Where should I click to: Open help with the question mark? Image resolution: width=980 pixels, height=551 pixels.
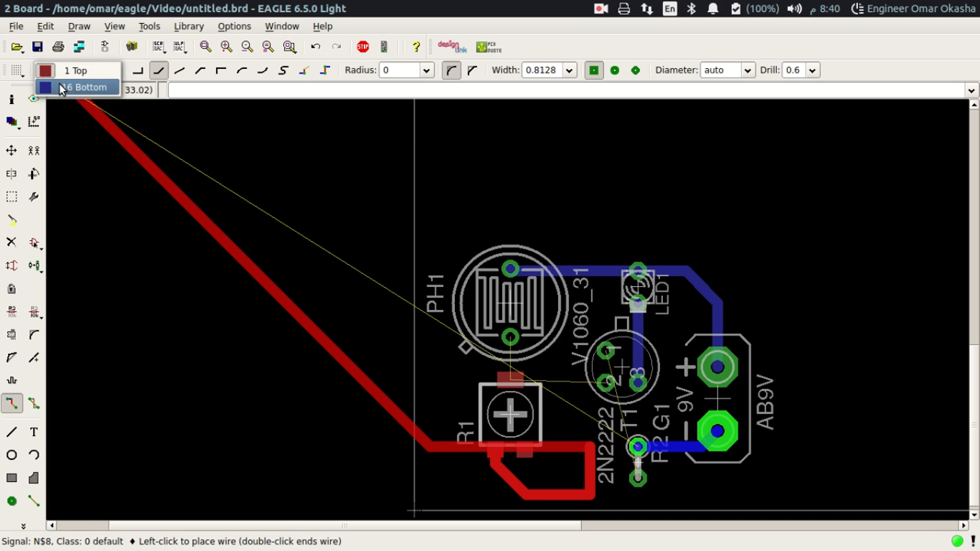tap(416, 47)
